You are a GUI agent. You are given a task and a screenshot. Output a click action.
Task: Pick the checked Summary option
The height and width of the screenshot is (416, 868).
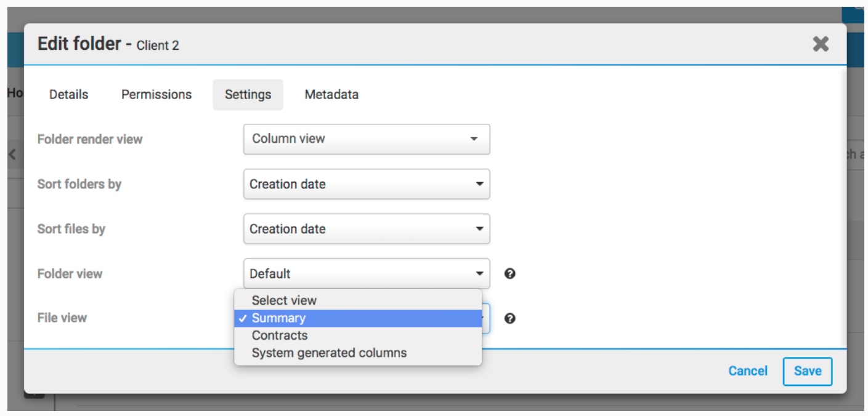pyautogui.click(x=278, y=318)
